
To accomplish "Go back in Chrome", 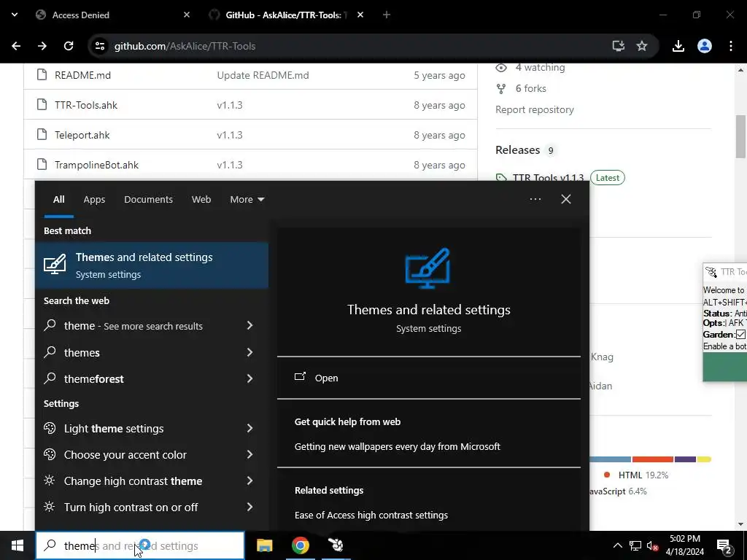I will click(16, 46).
